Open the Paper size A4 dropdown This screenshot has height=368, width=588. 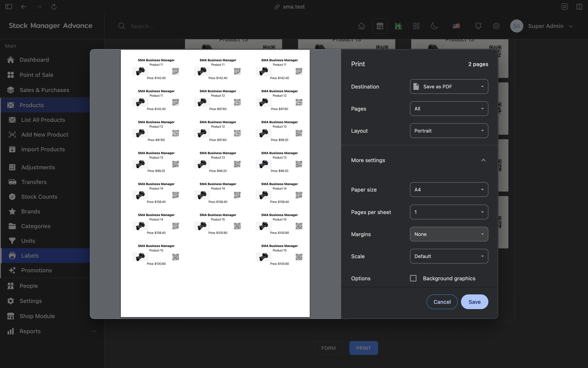click(449, 190)
